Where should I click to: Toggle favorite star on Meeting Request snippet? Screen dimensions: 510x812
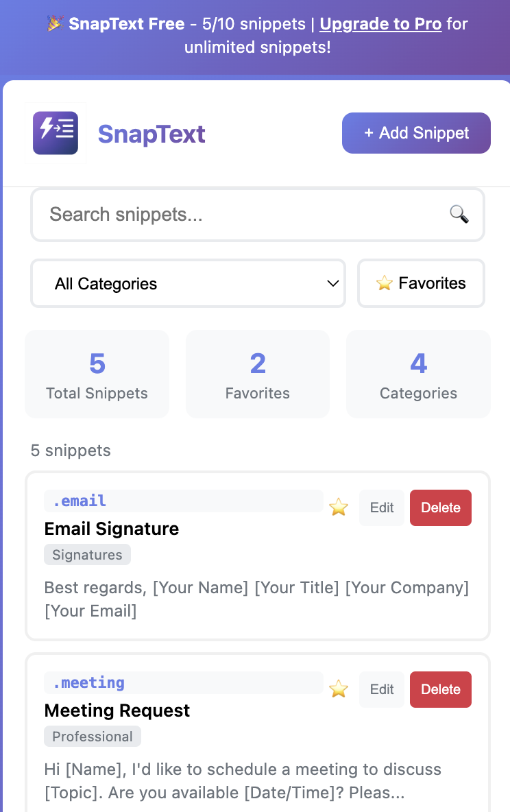(x=339, y=689)
